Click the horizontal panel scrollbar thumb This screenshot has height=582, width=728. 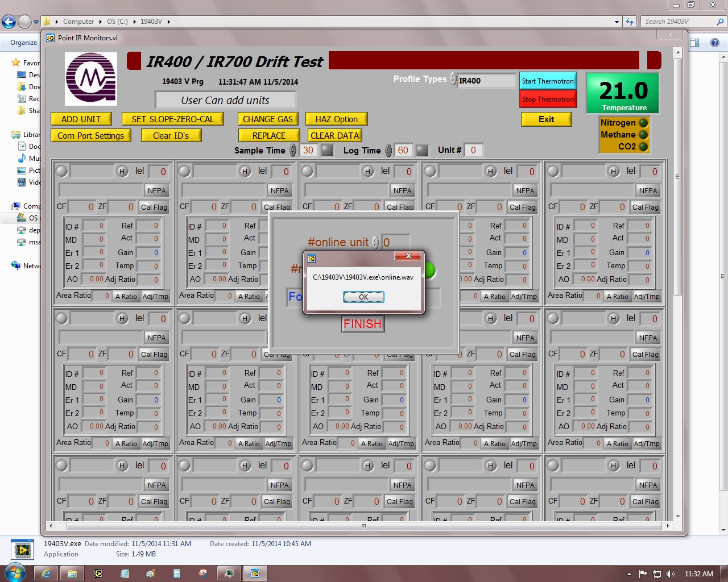coord(363,526)
